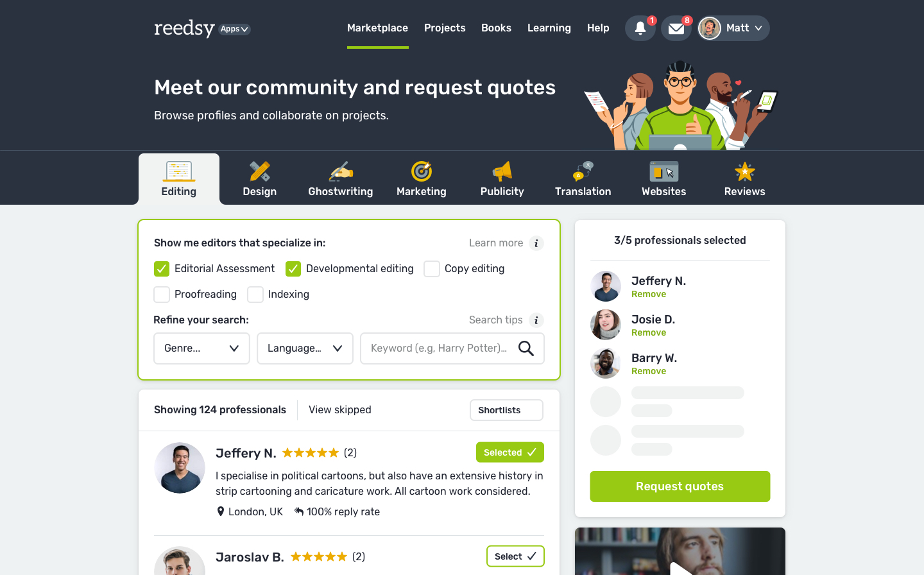The width and height of the screenshot is (924, 575).
Task: Switch to the Ghostwriting tab
Action: tap(341, 179)
